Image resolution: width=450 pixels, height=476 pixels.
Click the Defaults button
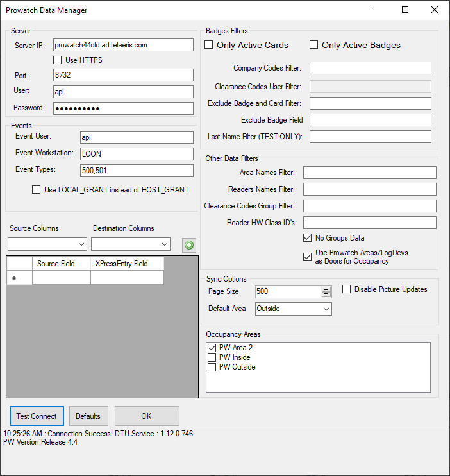pyautogui.click(x=88, y=416)
